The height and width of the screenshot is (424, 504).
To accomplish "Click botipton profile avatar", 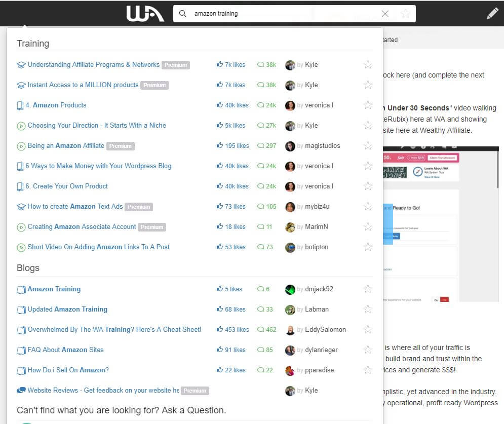I will pos(290,247).
